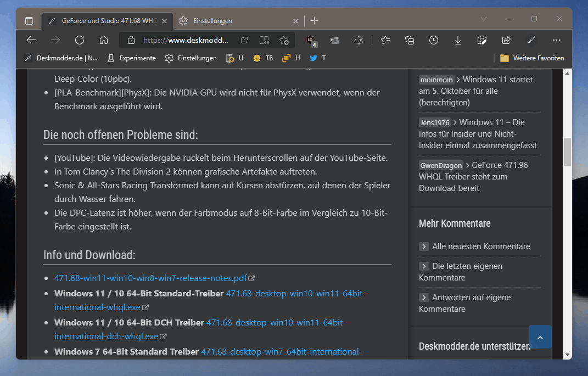Open Antworten auf eigene Kommentare

tap(464, 303)
